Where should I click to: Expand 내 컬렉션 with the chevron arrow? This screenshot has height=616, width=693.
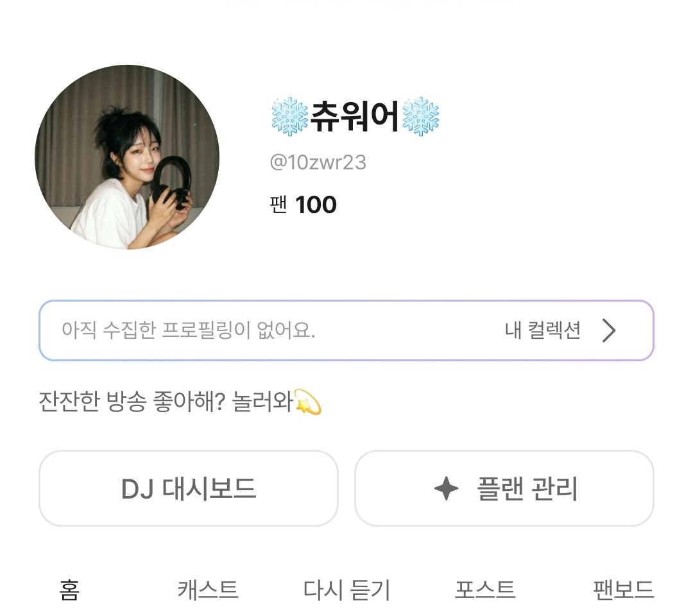point(608,330)
